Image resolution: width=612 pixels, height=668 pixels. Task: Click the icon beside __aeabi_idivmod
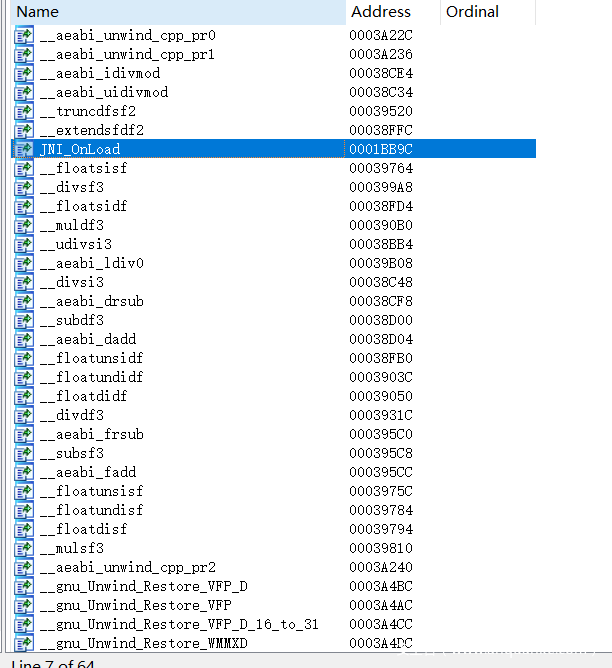[23, 73]
